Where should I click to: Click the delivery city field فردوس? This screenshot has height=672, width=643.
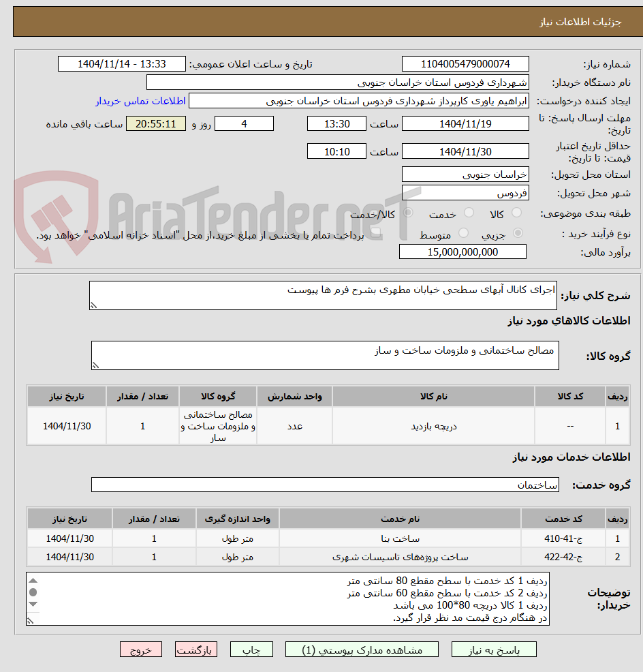click(x=465, y=193)
